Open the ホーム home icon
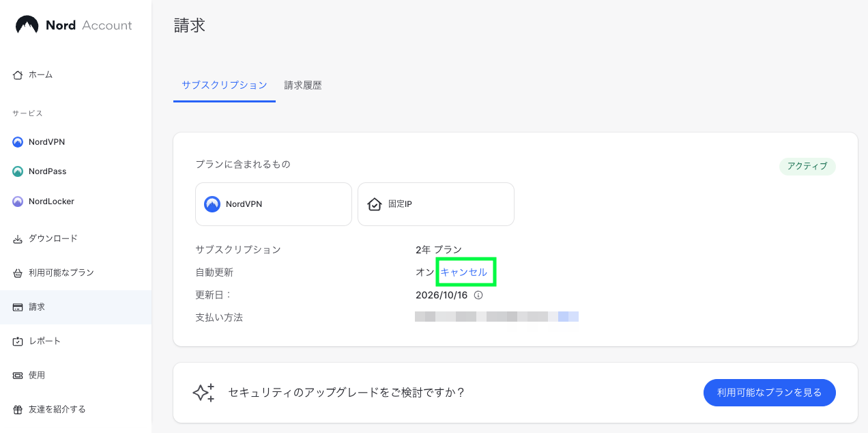 [x=18, y=74]
